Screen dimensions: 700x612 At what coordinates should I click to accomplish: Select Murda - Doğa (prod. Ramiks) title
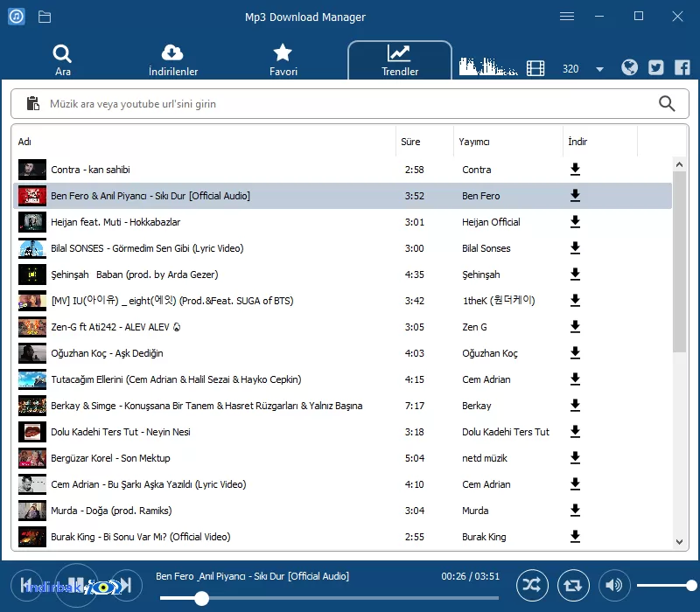point(111,511)
